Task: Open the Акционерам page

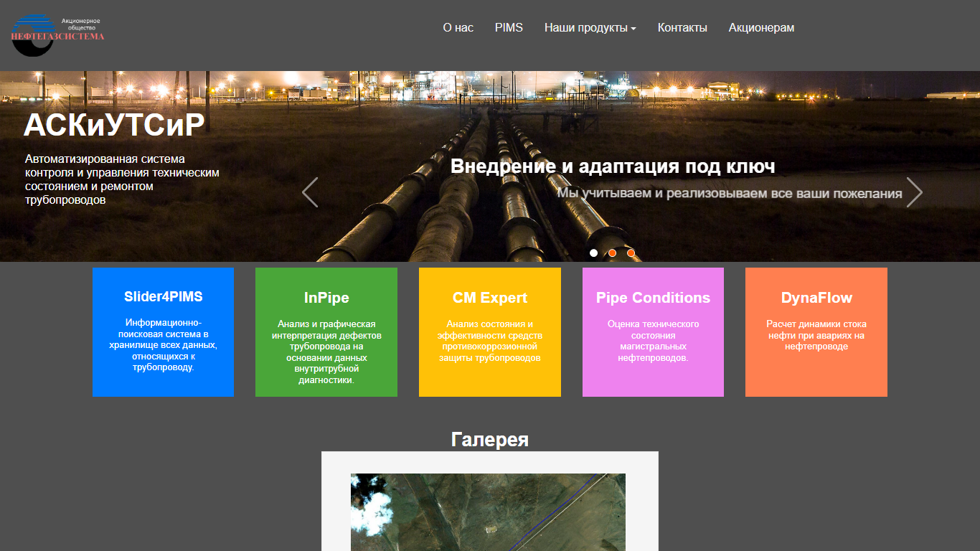Action: 761,28
